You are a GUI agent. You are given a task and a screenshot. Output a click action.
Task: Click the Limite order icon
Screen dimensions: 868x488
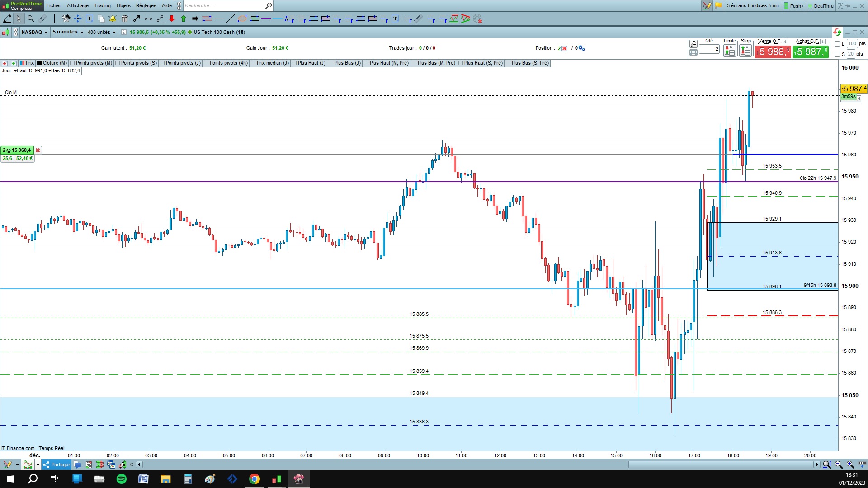[x=729, y=51]
